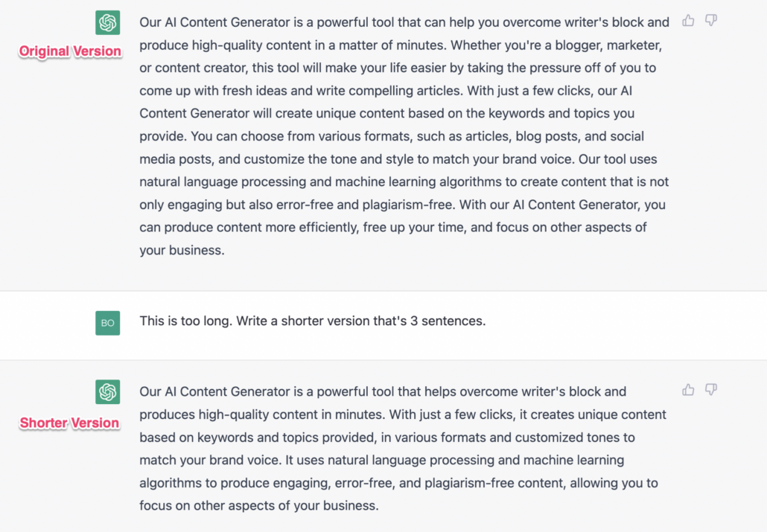Click the ChatGPT avatar beside the first response

tap(107, 22)
